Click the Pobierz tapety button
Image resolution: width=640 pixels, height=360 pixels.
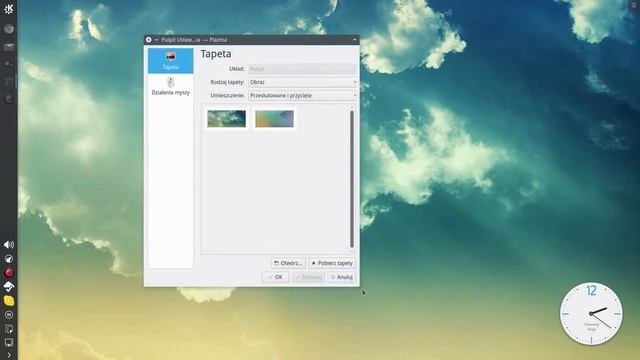[x=332, y=263]
